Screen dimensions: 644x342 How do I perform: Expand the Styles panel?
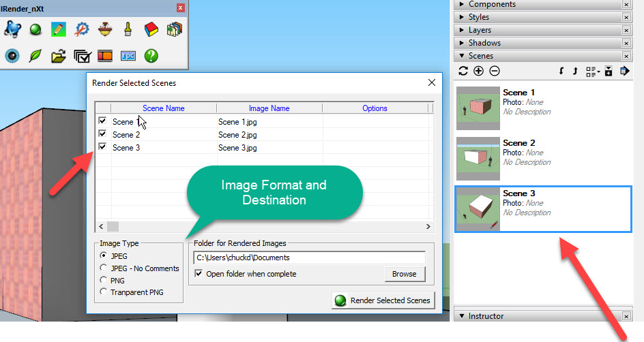tap(461, 17)
